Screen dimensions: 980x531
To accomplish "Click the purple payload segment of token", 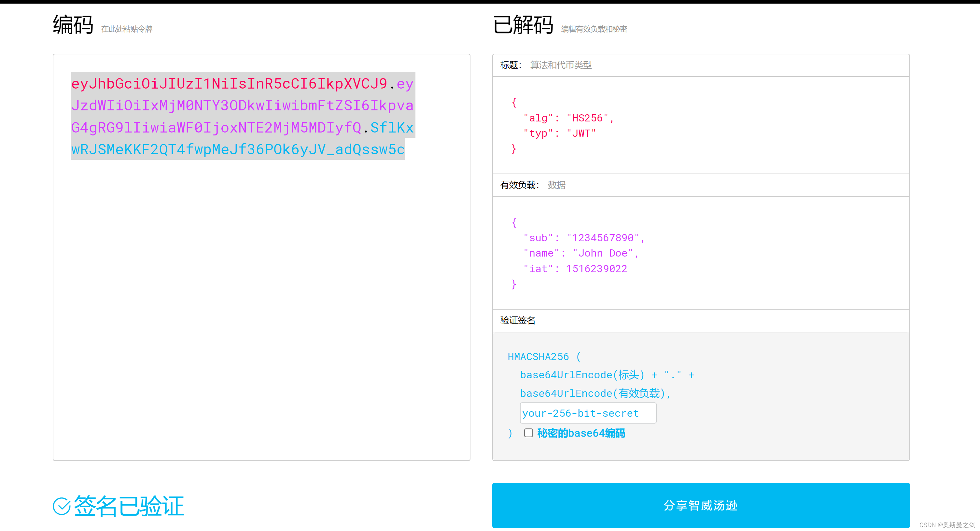I will coord(242,106).
